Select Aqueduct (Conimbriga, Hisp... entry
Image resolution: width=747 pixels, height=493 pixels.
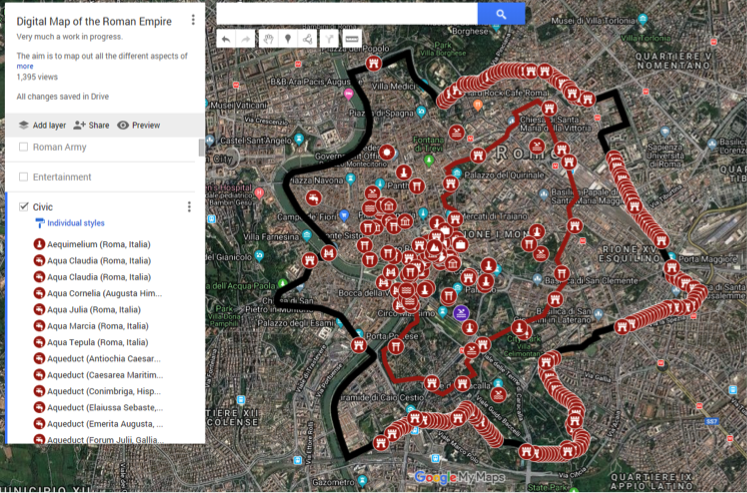(x=104, y=391)
